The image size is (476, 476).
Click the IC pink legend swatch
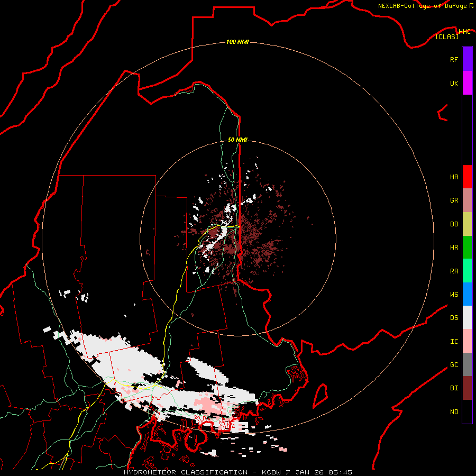(467, 341)
